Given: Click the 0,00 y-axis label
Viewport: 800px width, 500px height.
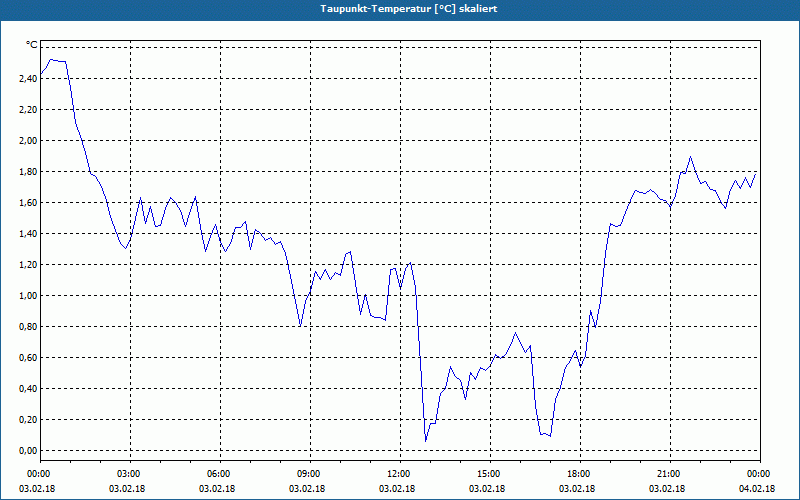Looking at the screenshot, I should click(x=28, y=451).
